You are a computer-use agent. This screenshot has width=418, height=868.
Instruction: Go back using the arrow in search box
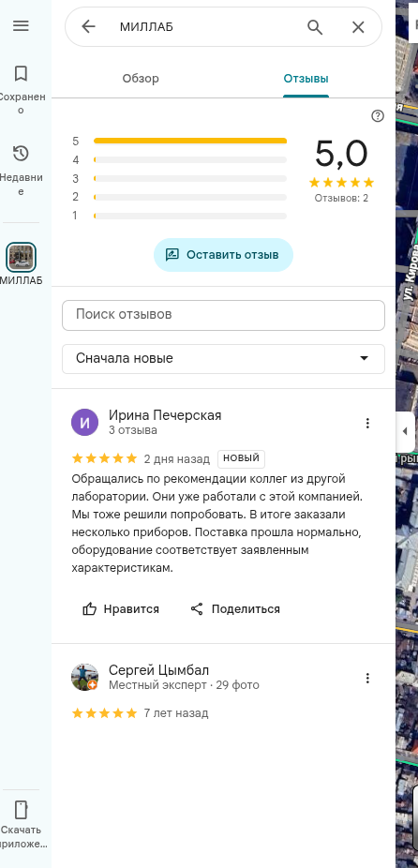click(89, 26)
